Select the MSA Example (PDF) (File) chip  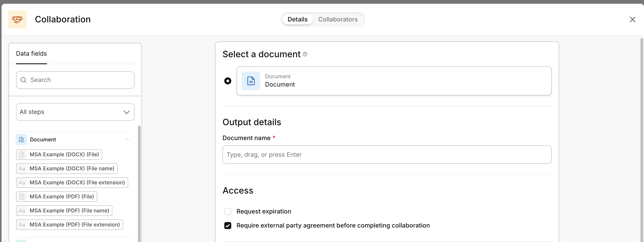pos(56,197)
